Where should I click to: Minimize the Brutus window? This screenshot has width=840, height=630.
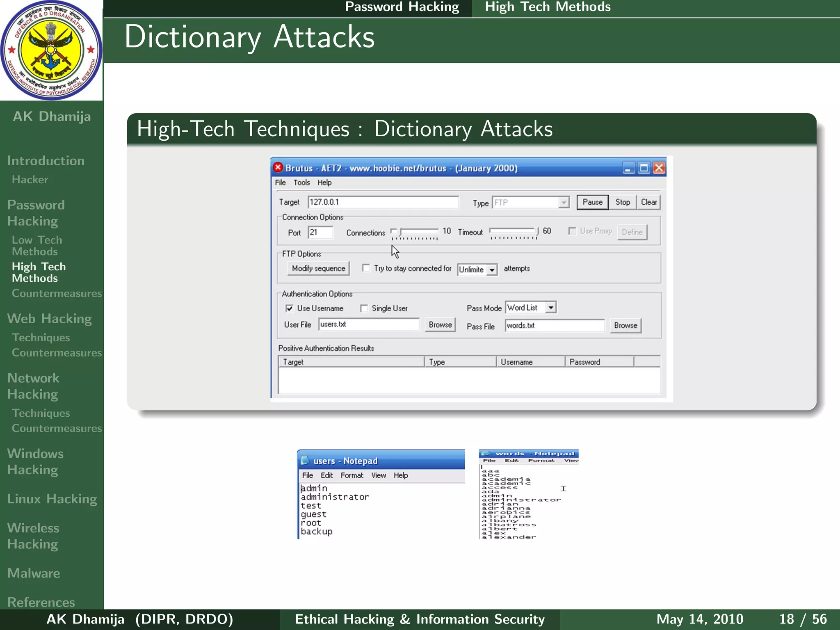(628, 168)
